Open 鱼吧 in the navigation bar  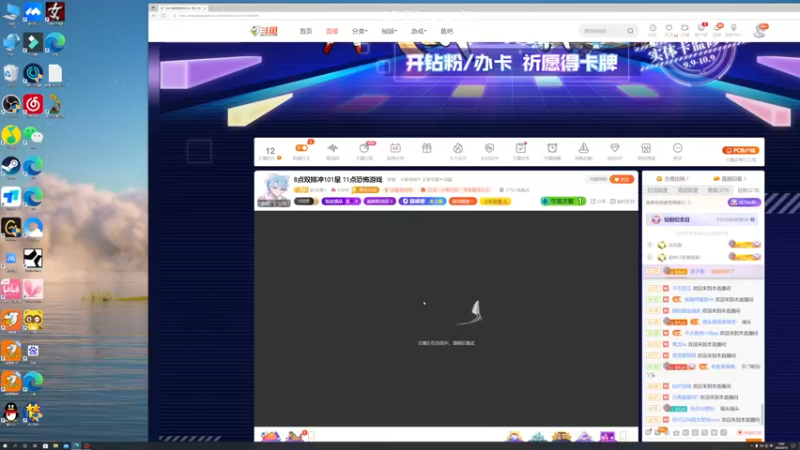(x=447, y=31)
